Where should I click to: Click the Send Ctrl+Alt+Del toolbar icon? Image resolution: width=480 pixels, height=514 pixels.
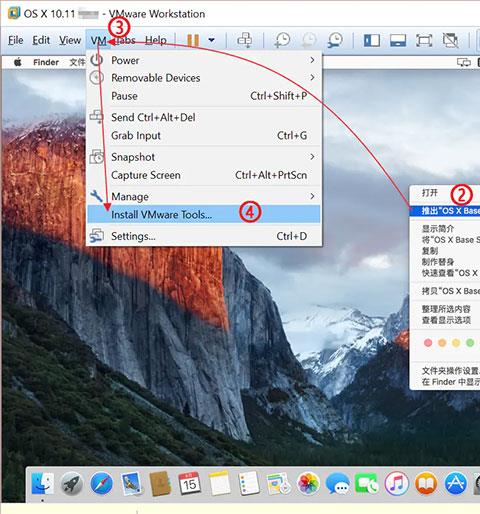(245, 40)
